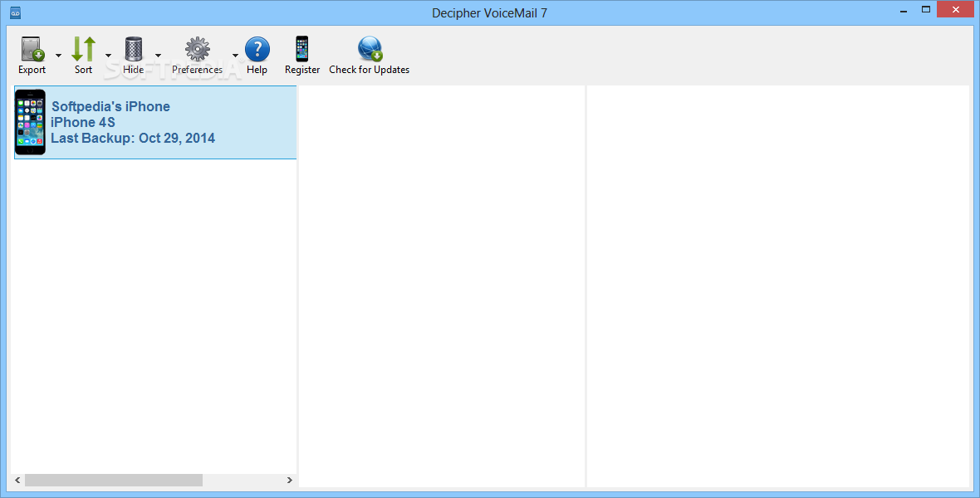The width and height of the screenshot is (980, 498).
Task: Click the horizontal scrollbar thumb
Action: (x=114, y=480)
